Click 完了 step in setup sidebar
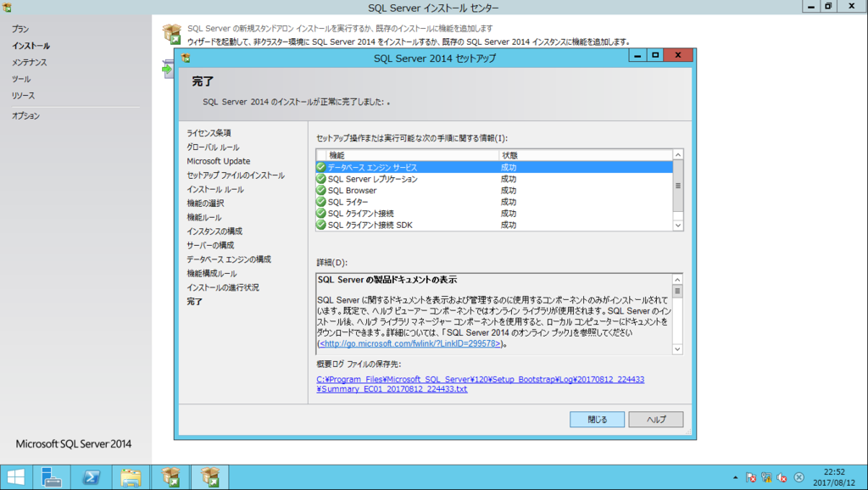The width and height of the screenshot is (868, 490). pos(194,301)
